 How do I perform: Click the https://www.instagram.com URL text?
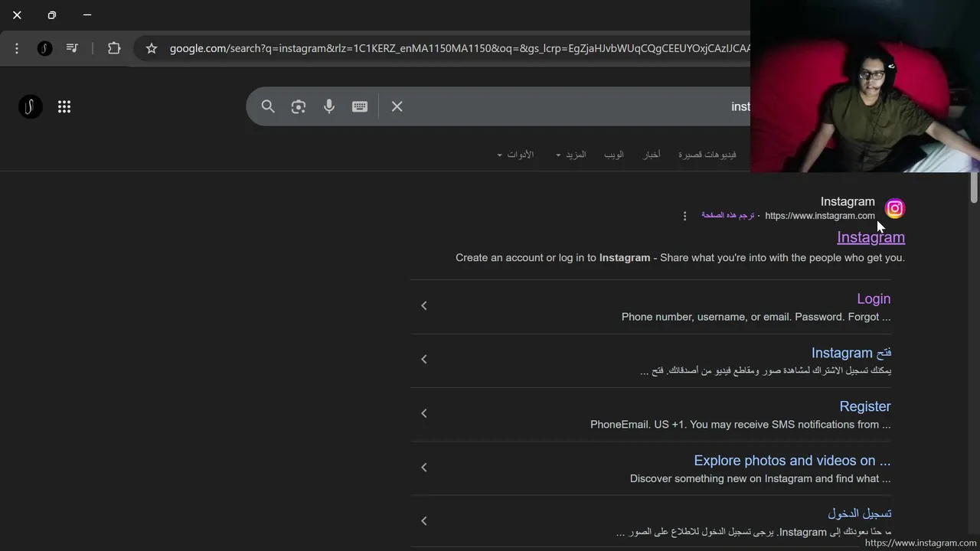tap(820, 216)
